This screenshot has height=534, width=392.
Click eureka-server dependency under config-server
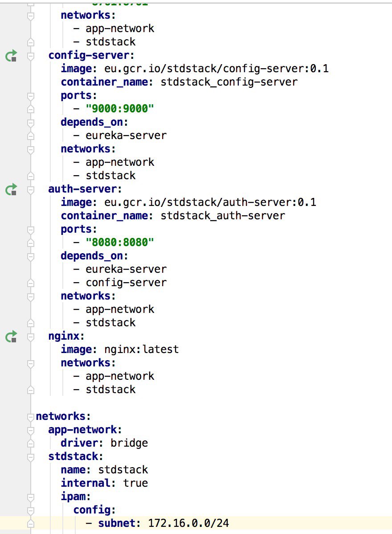coord(126,136)
